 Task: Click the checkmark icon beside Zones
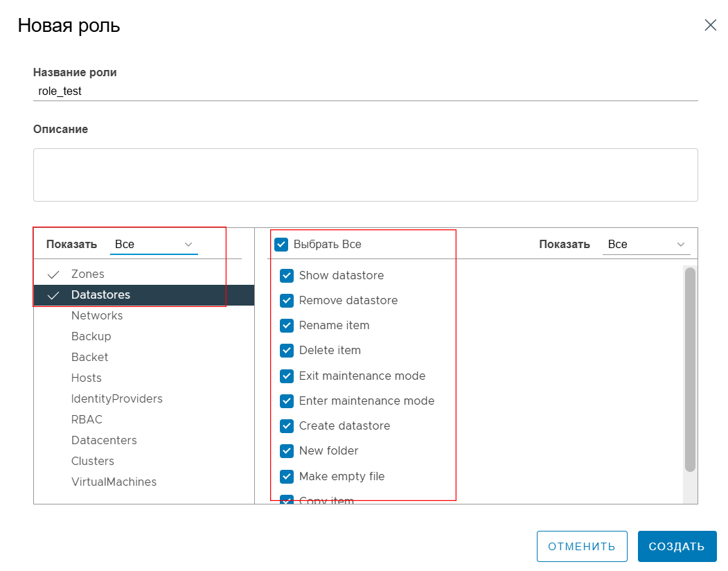click(x=53, y=274)
